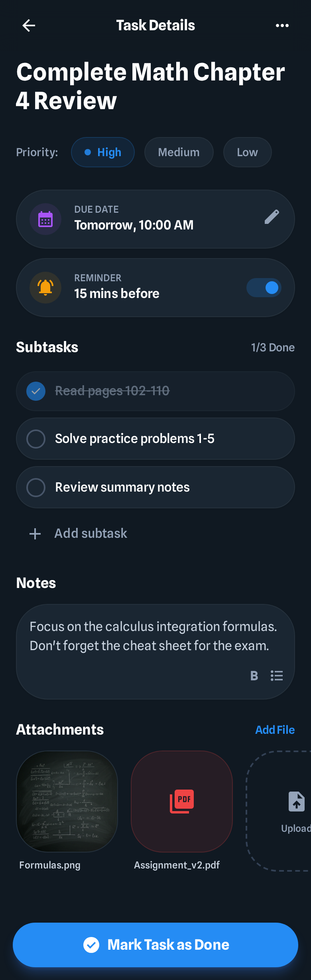This screenshot has width=311, height=980.
Task: Tap the purple calendar icon
Action: (x=45, y=220)
